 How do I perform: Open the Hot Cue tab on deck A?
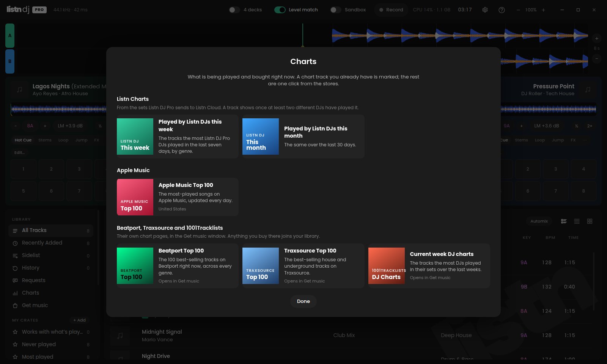tap(23, 140)
